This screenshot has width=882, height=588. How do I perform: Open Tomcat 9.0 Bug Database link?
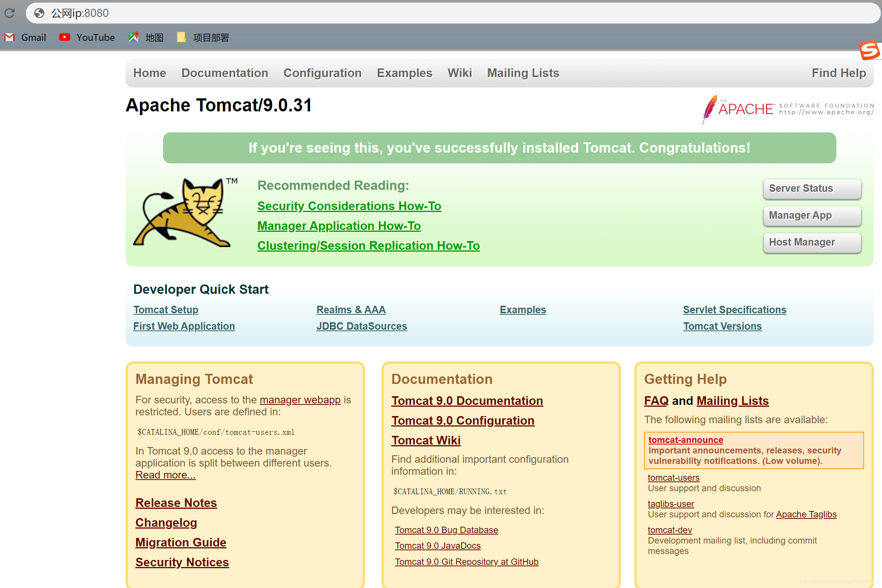[x=447, y=530]
